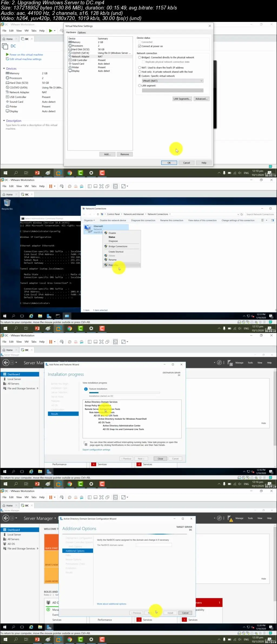The height and width of the screenshot is (644, 277).
Task: Click VMware pause icon above the Network Connections desktop
Action: [x=51, y=186]
